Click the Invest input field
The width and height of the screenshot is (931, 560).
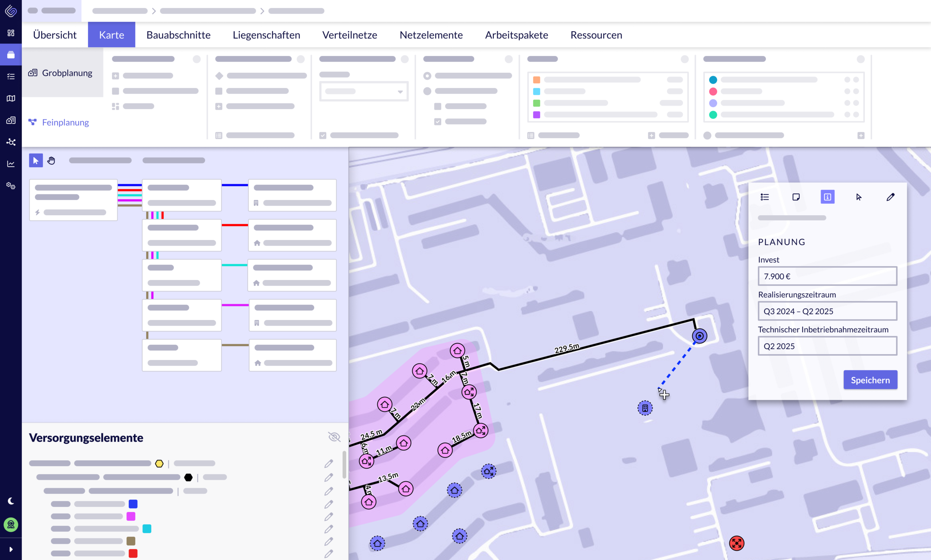tap(827, 276)
